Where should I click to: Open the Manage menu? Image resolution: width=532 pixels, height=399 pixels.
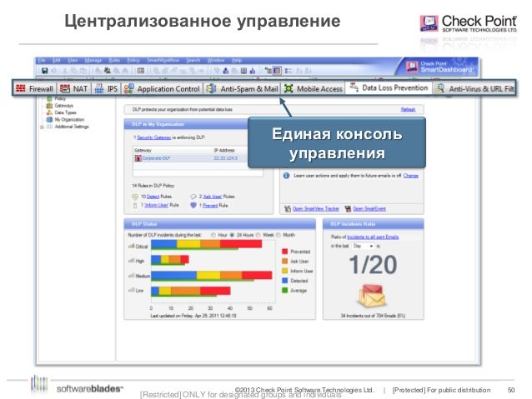point(93,60)
